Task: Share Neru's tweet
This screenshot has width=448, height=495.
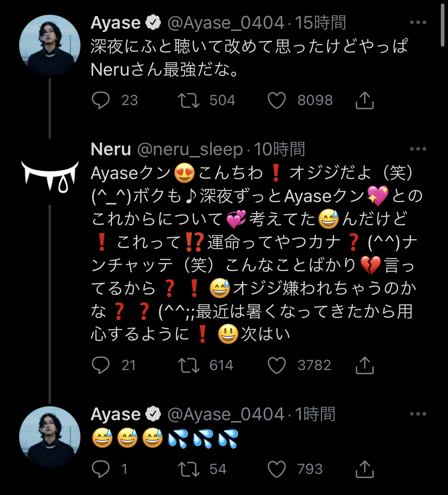Action: 364,365
